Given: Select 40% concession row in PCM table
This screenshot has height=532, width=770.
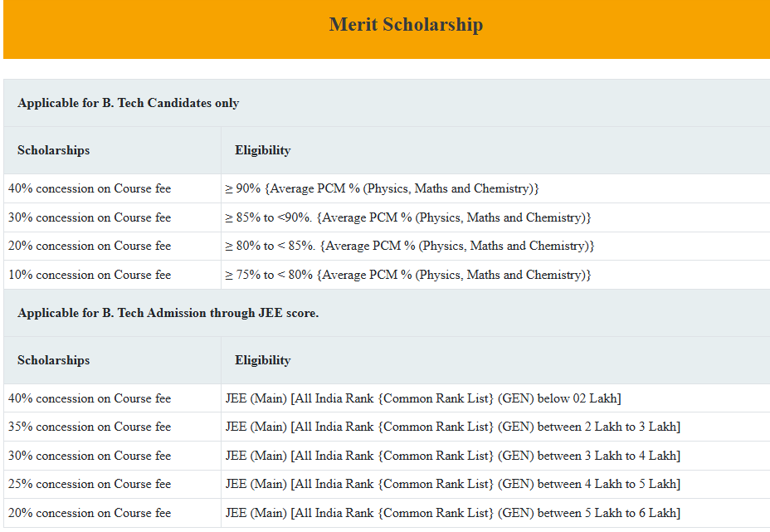Looking at the screenshot, I should pos(90,188).
